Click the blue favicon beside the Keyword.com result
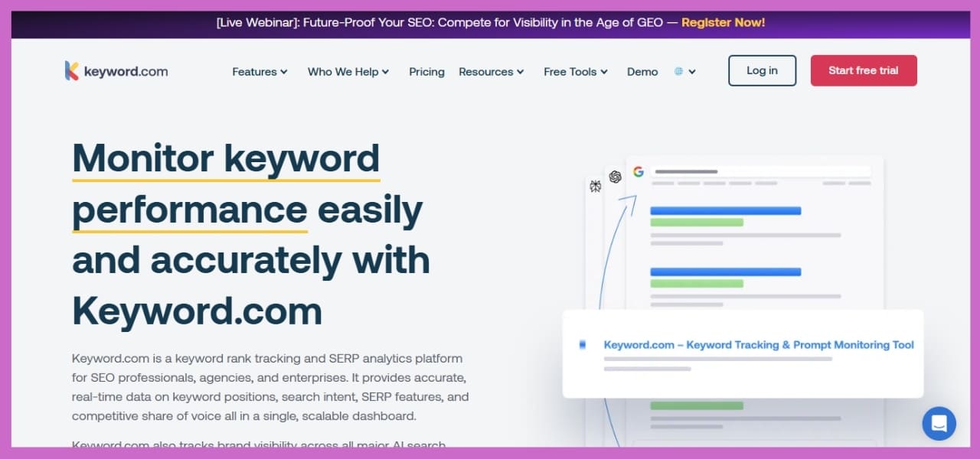The width and height of the screenshot is (980, 459). (582, 344)
